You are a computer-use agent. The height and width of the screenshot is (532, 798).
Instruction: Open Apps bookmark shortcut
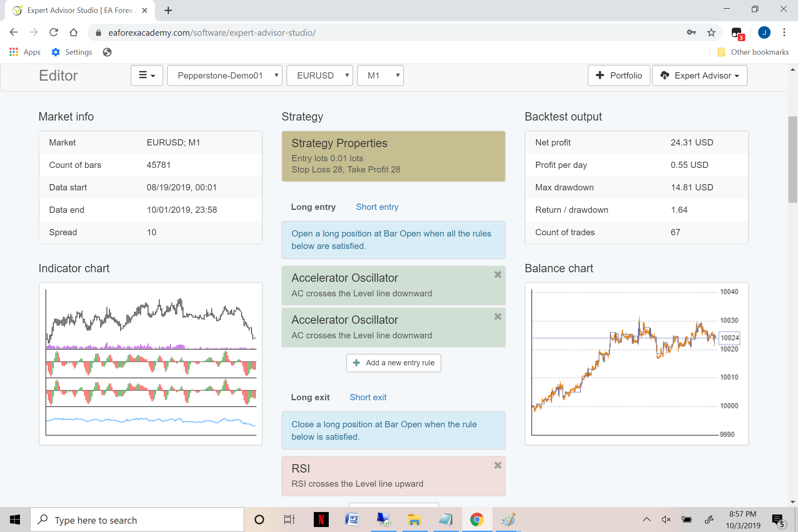coord(25,52)
